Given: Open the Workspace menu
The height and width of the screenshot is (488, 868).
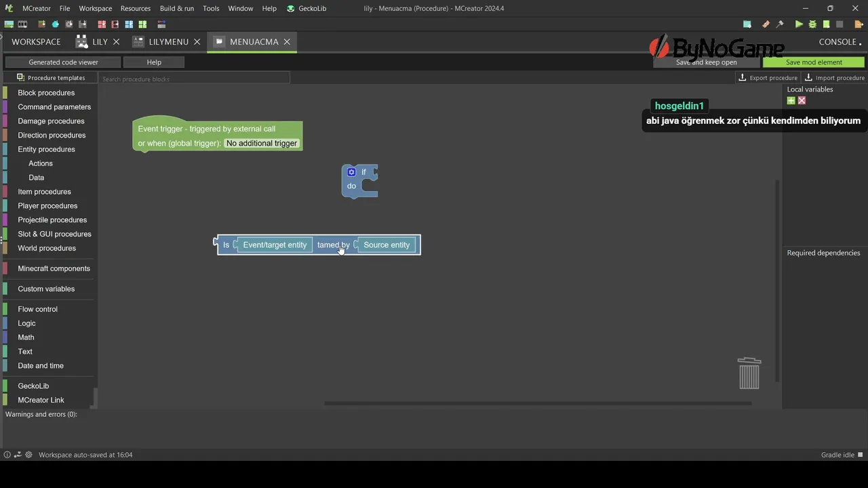Looking at the screenshot, I should 96,8.
